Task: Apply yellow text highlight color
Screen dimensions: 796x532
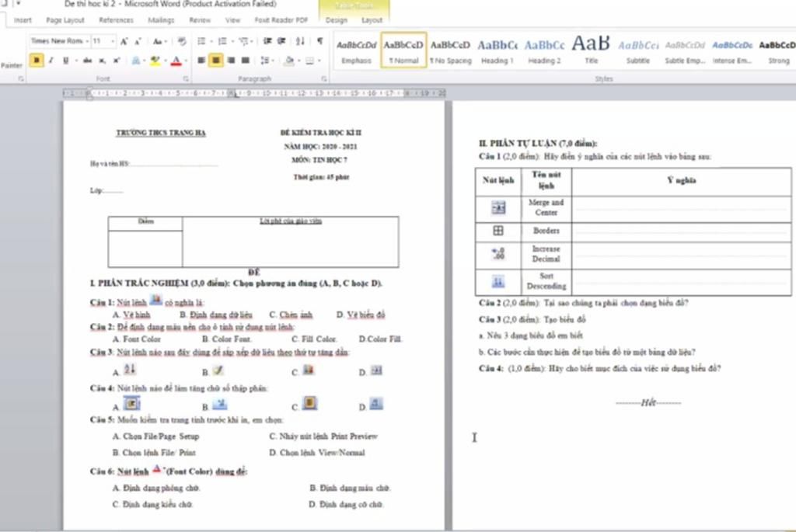Action: click(155, 61)
